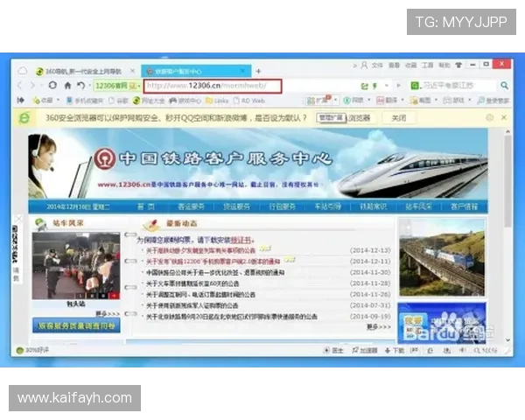Reload the page with the refresh icon
Image resolution: width=525 pixels, height=420 pixels.
pyautogui.click(x=52, y=86)
